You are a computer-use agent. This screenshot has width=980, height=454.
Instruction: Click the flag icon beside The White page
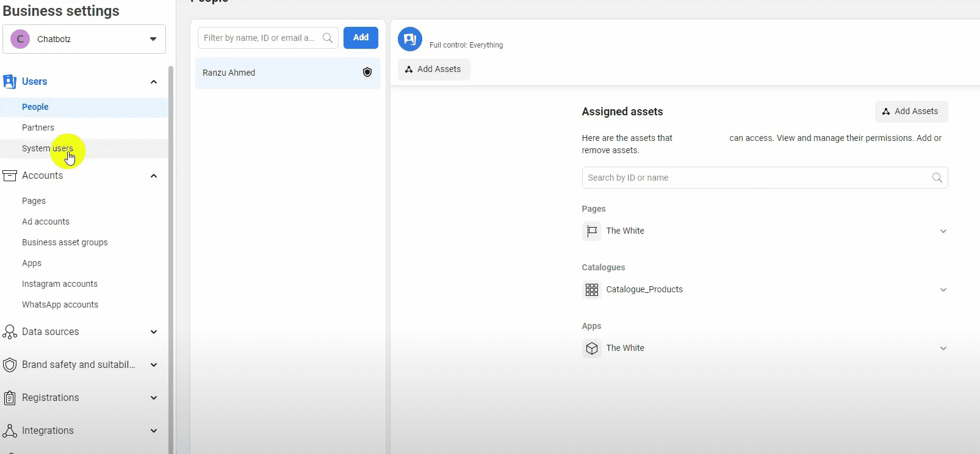[x=591, y=231]
